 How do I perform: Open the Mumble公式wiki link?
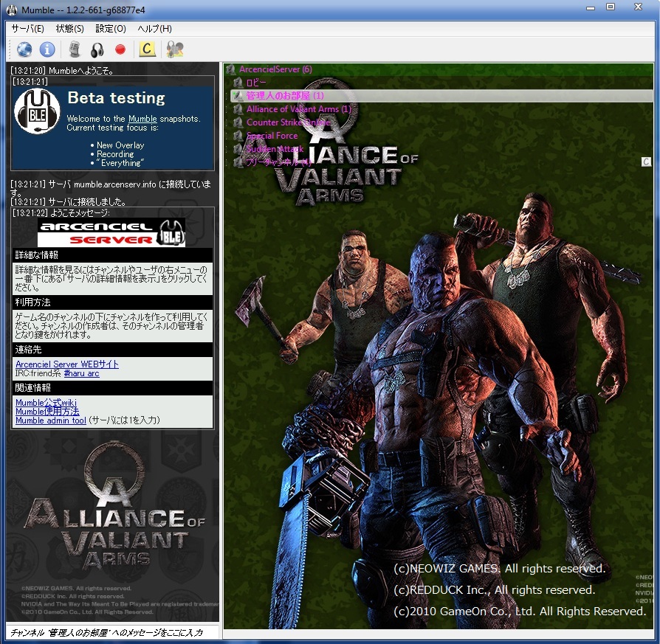[x=46, y=403]
